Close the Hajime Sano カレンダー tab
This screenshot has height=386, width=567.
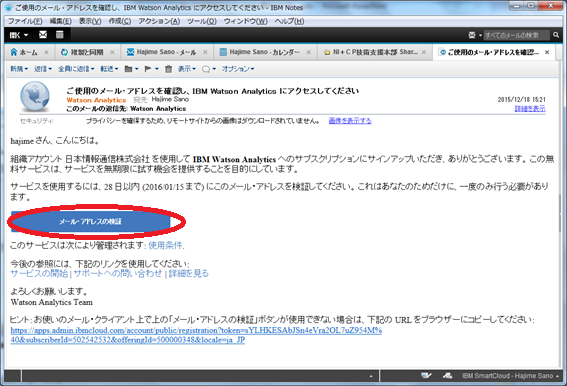308,52
